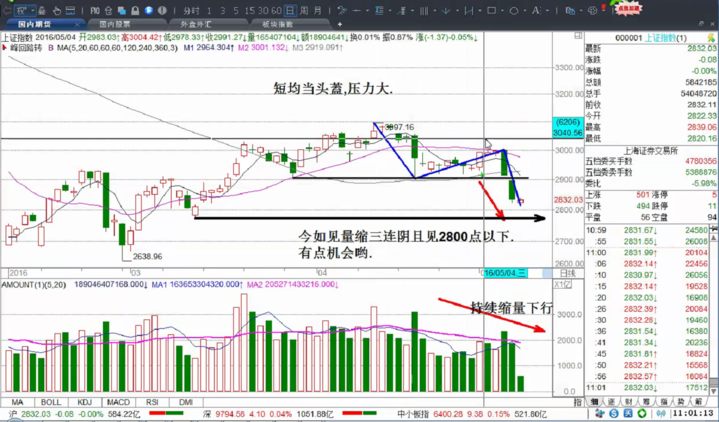
Task: Click the color palette icon
Action: coord(592,11)
